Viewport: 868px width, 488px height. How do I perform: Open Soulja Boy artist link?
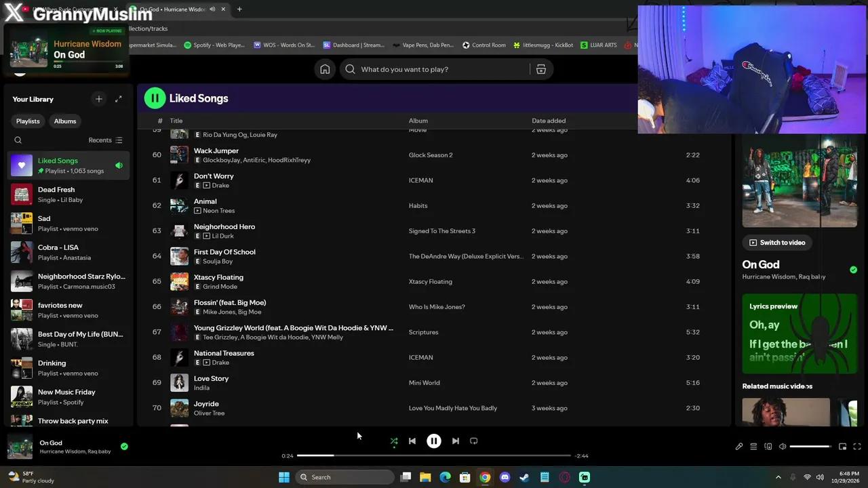[218, 261]
